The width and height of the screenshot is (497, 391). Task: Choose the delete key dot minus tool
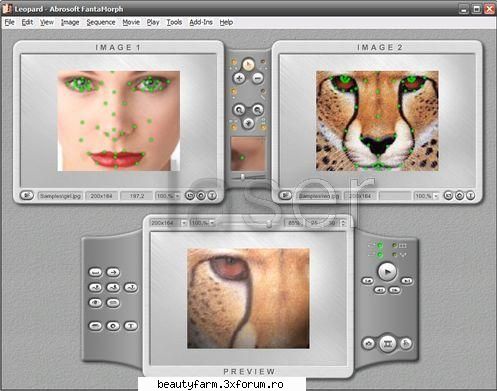(257, 78)
